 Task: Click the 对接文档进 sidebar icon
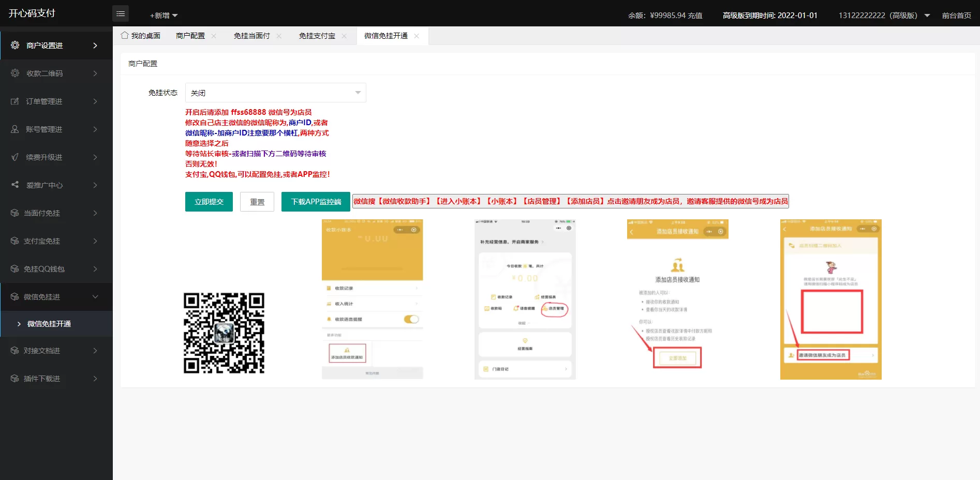[x=15, y=351]
